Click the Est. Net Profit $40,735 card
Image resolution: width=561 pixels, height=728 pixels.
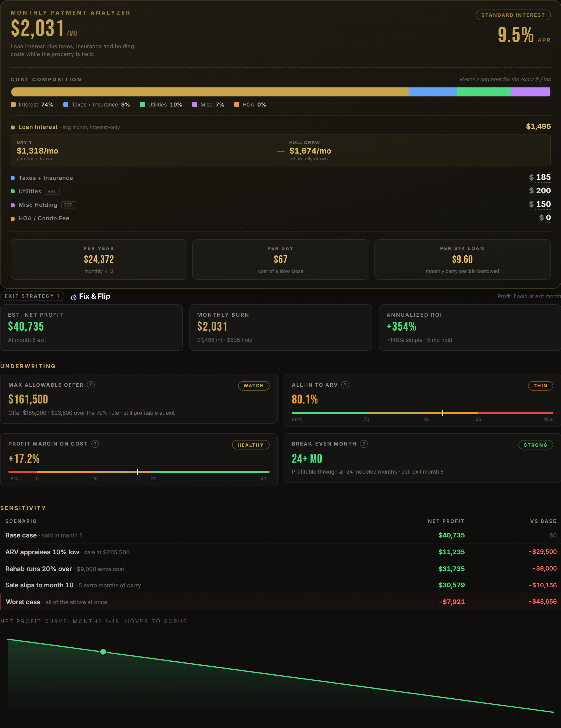coord(91,327)
